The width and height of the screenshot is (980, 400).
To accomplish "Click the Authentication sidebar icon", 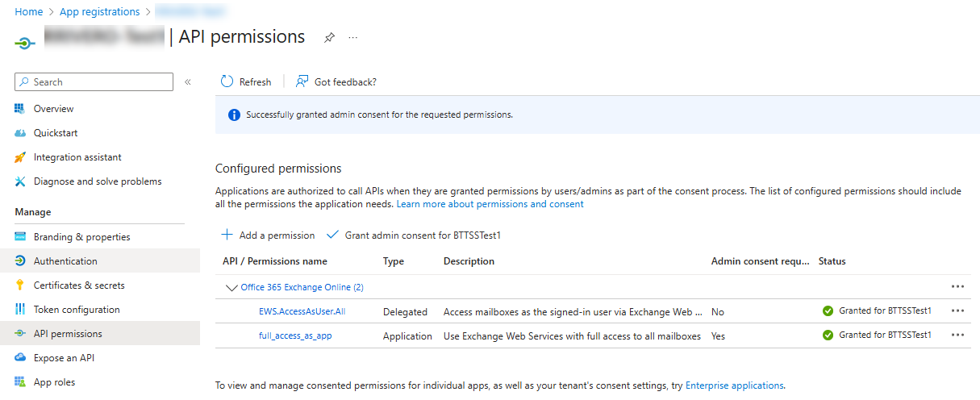I will [x=20, y=261].
